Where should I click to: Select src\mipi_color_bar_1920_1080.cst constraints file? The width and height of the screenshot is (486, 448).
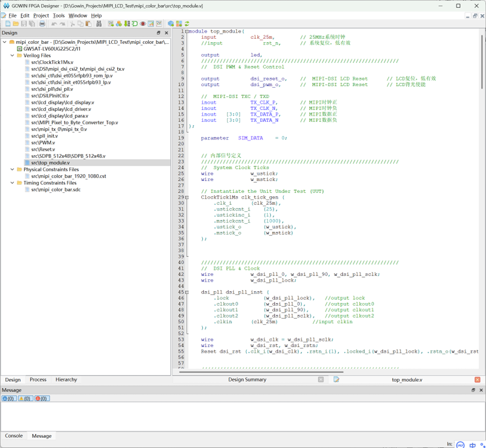pos(69,176)
